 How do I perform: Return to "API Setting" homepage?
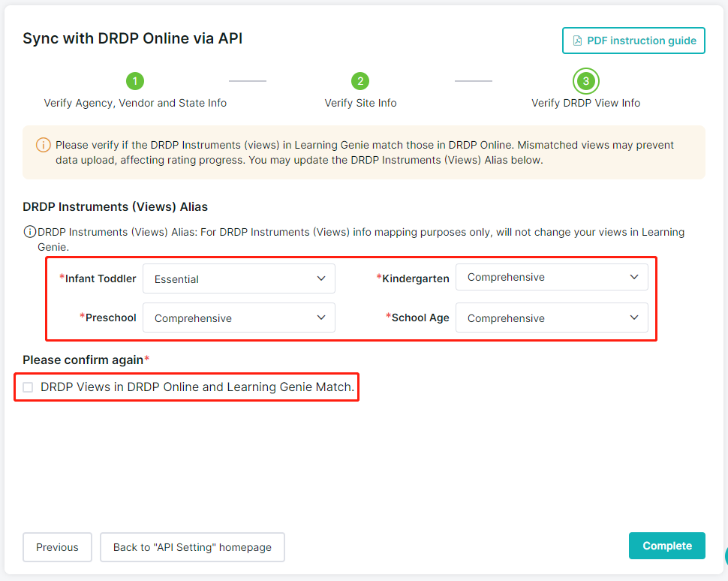tap(192, 547)
